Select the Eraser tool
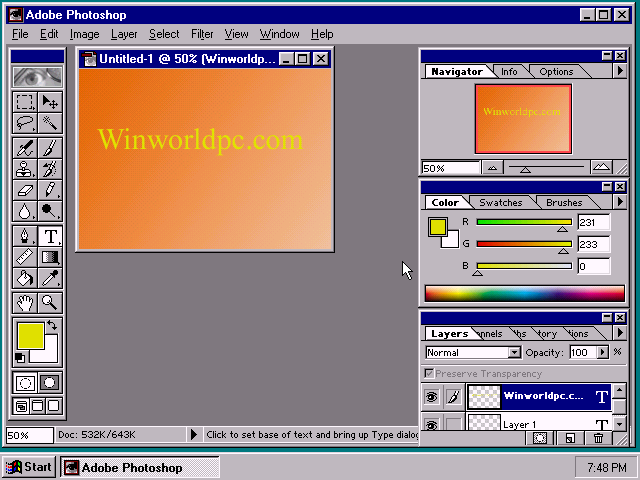Viewport: 640px width, 480px height. [x=25, y=190]
